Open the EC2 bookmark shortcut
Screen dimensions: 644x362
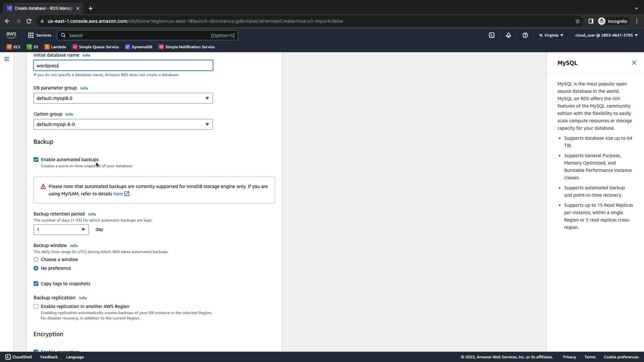point(13,47)
